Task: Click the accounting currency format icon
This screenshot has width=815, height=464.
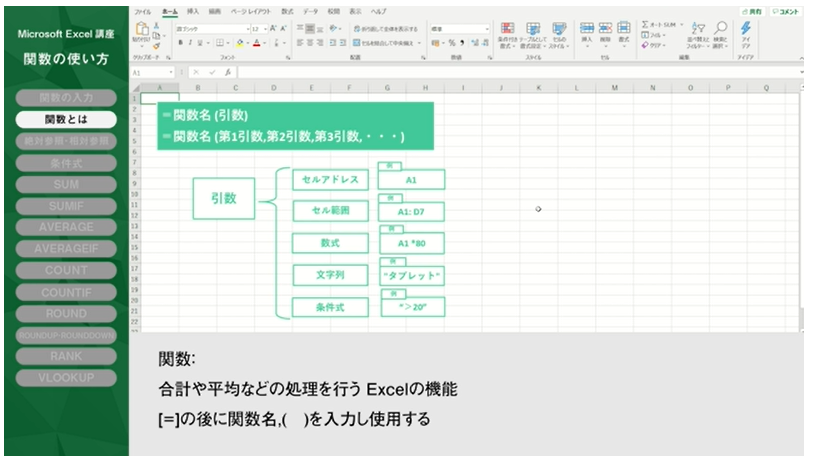Action: click(436, 43)
